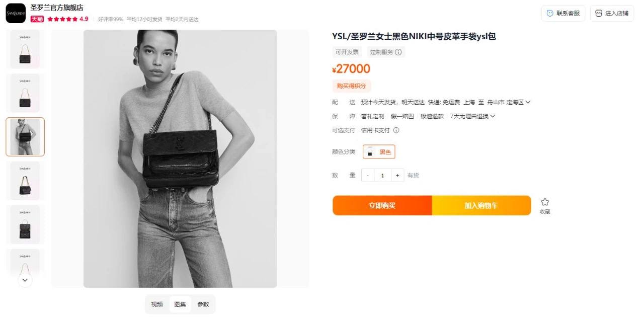Click the 加入购物车 add to cart button
This screenshot has height=319, width=644.
(x=481, y=205)
